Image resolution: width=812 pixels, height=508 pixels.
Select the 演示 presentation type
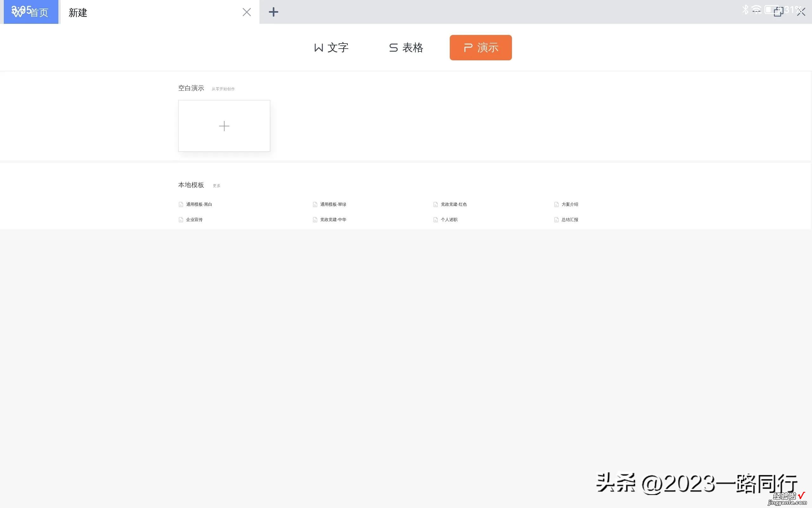pyautogui.click(x=481, y=48)
